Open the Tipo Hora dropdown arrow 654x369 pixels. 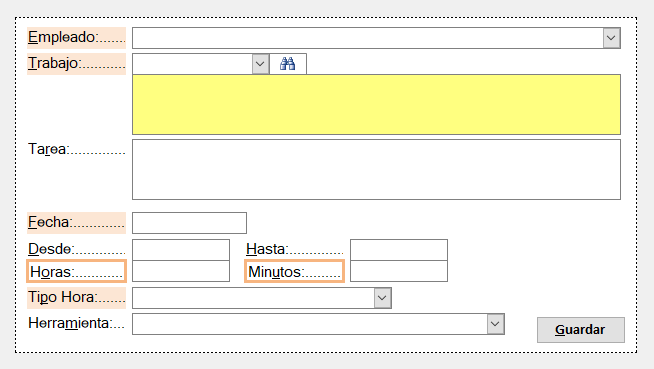[x=382, y=298]
